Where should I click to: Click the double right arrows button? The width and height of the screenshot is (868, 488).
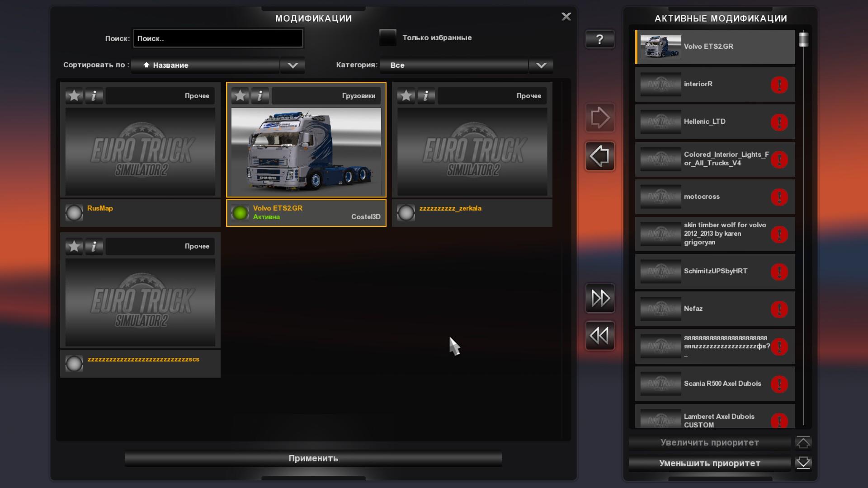coord(599,298)
